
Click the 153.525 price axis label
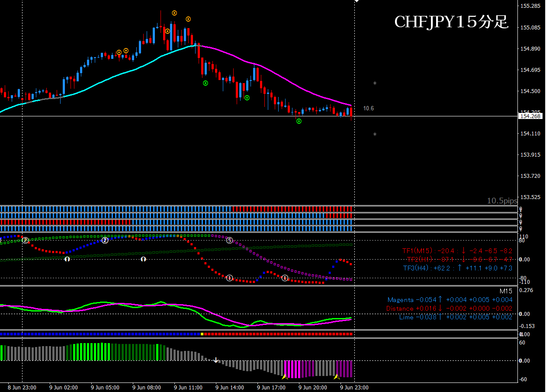[x=530, y=197]
